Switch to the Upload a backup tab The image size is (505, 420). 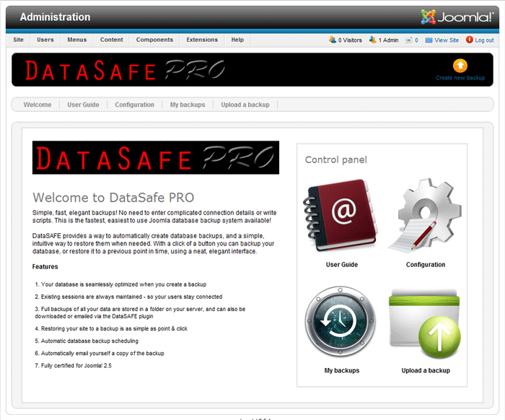click(245, 105)
